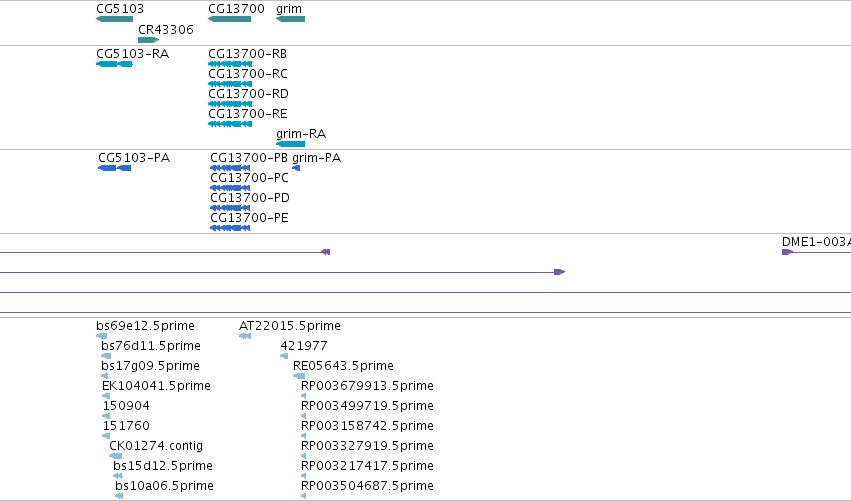Select EST RP003158742.5prime
Screen dimensions: 851x501
(x=367, y=427)
